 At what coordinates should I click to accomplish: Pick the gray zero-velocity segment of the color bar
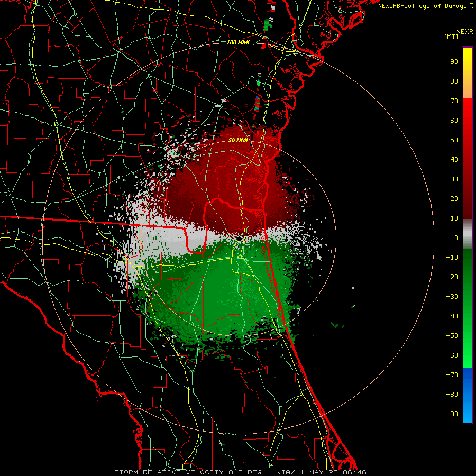tap(467, 234)
